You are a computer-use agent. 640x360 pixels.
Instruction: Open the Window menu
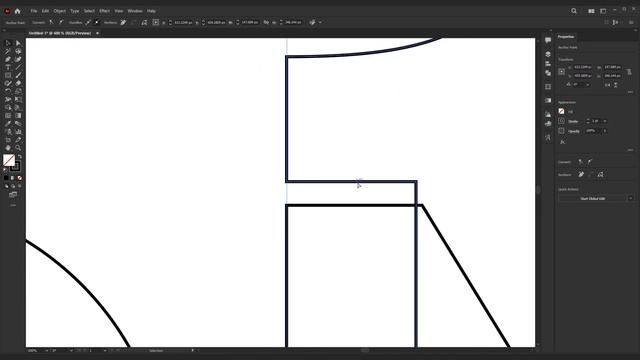135,11
